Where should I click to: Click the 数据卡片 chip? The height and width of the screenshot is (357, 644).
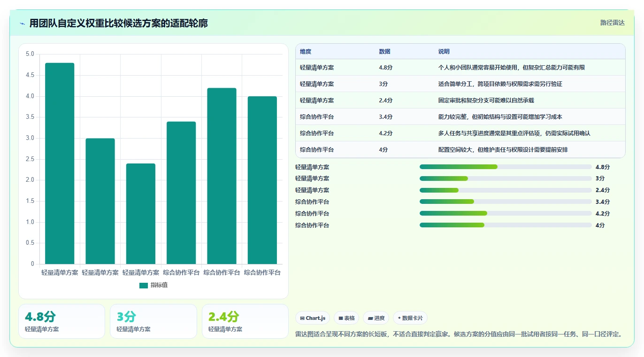tap(410, 318)
